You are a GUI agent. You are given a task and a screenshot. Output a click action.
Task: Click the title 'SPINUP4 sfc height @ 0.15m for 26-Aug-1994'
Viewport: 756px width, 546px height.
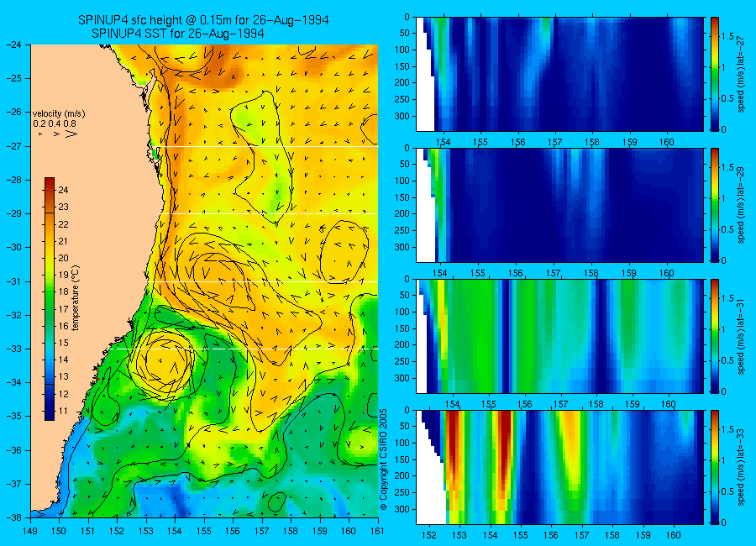coord(203,20)
